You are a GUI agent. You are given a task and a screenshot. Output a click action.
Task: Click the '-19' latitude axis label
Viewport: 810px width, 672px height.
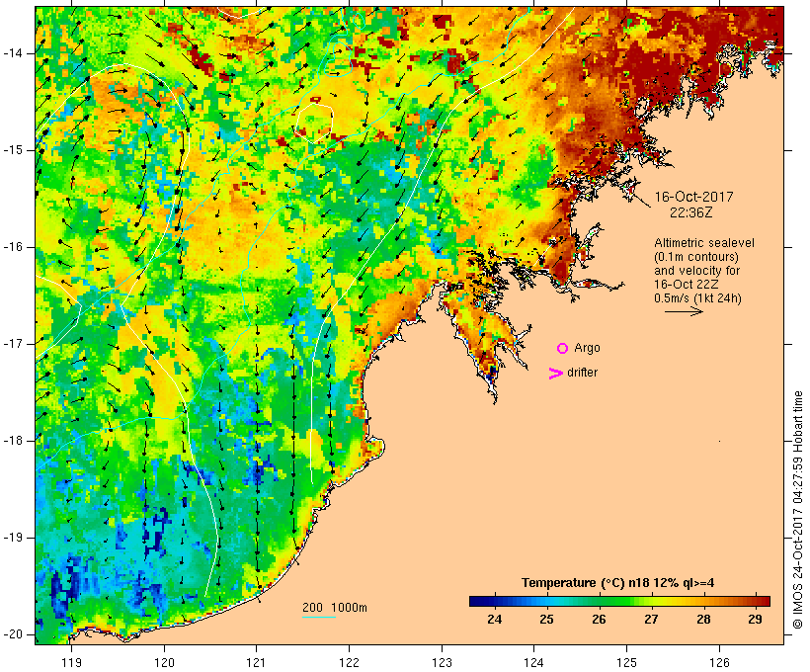pyautogui.click(x=13, y=538)
